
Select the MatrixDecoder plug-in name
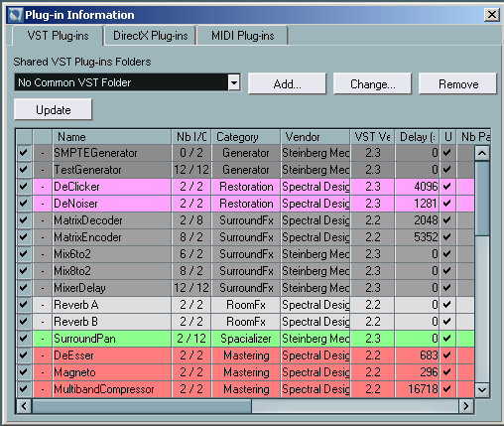coord(88,220)
